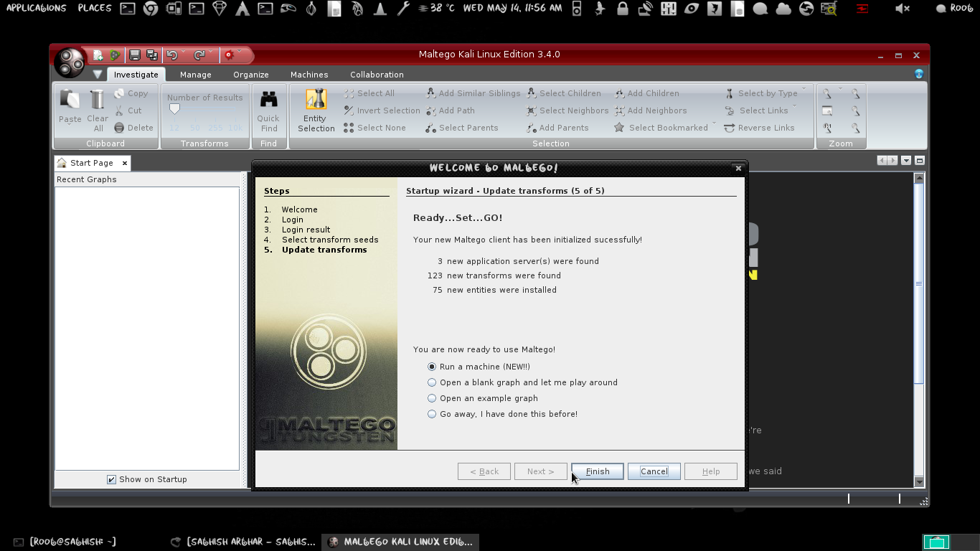Click Add Similar Siblings
The image size is (980, 551).
tap(473, 93)
